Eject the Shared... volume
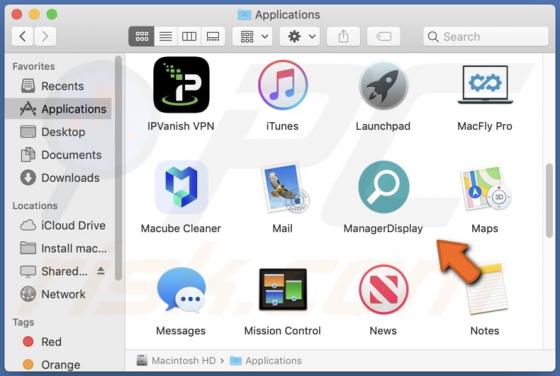The image size is (560, 376). 101,271
